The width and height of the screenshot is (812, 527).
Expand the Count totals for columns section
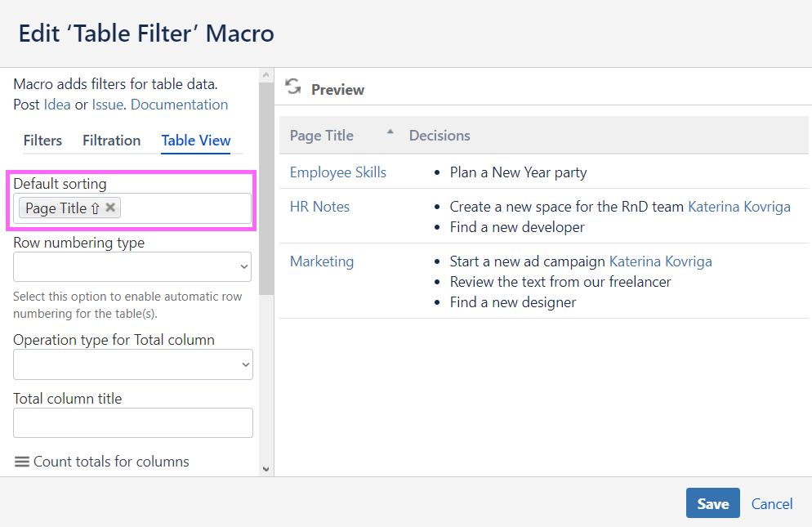111,462
